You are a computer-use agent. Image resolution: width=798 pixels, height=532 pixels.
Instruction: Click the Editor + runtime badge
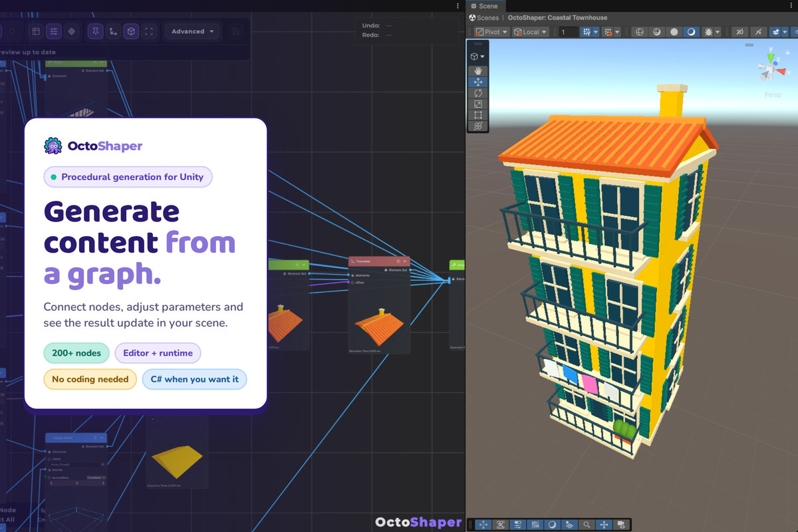coord(158,353)
